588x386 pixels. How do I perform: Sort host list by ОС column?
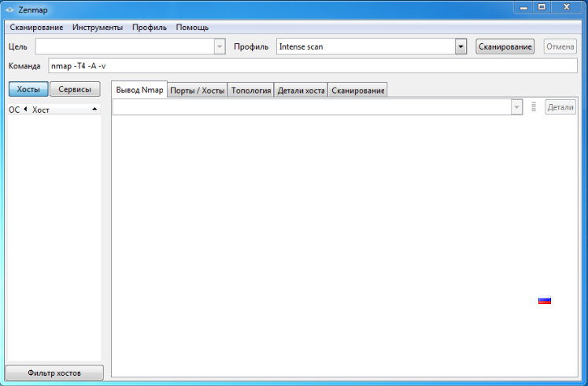(x=14, y=109)
